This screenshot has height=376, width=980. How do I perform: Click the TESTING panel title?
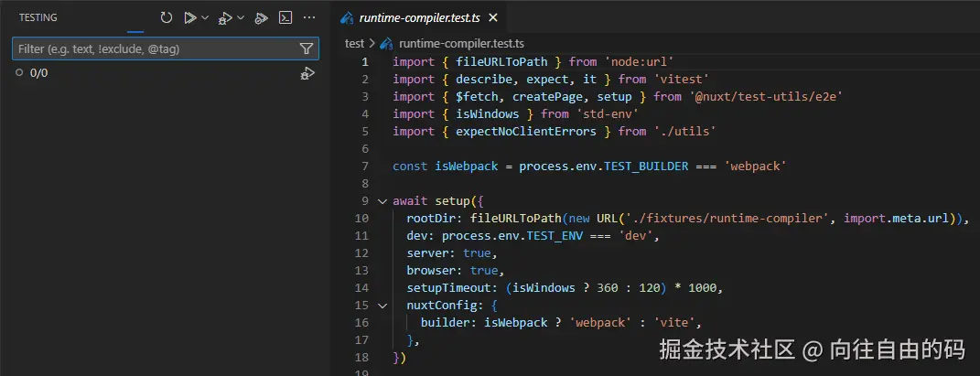tap(38, 17)
